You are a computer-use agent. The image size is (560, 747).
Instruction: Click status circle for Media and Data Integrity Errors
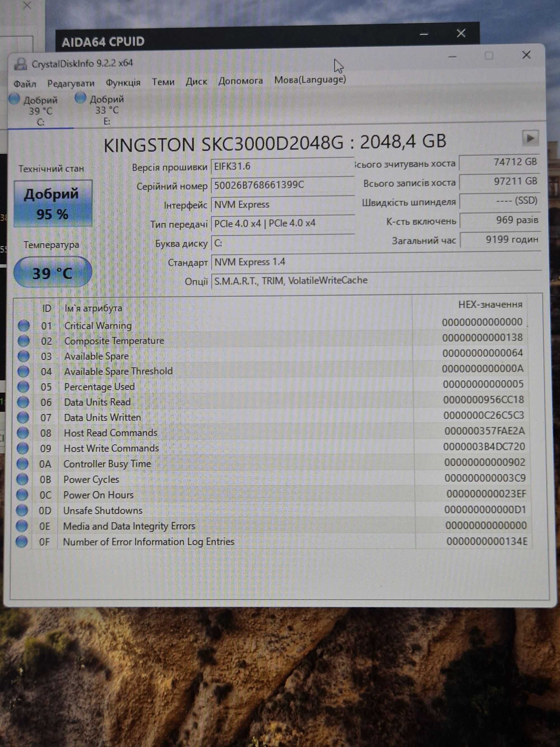[x=22, y=526]
